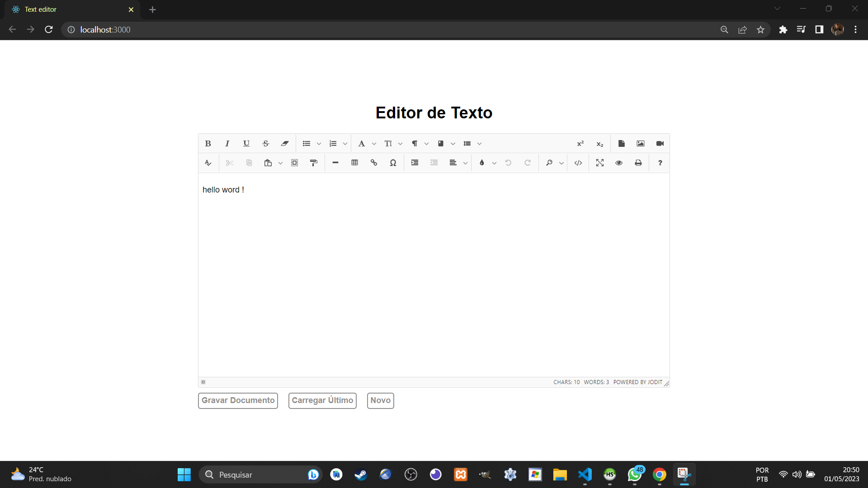Switch to source code view icon
The width and height of the screenshot is (868, 488).
(x=578, y=163)
